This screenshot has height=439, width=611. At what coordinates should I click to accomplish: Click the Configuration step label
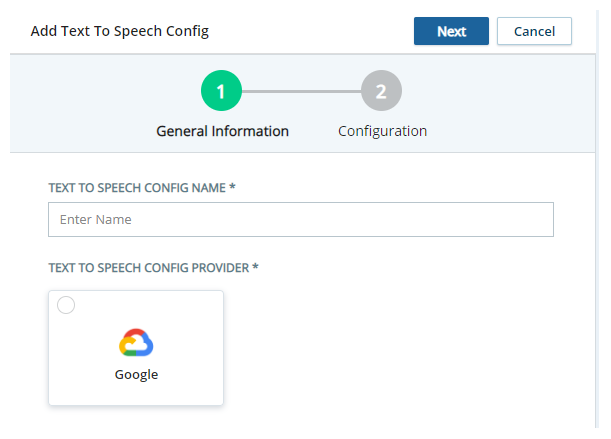(x=382, y=131)
